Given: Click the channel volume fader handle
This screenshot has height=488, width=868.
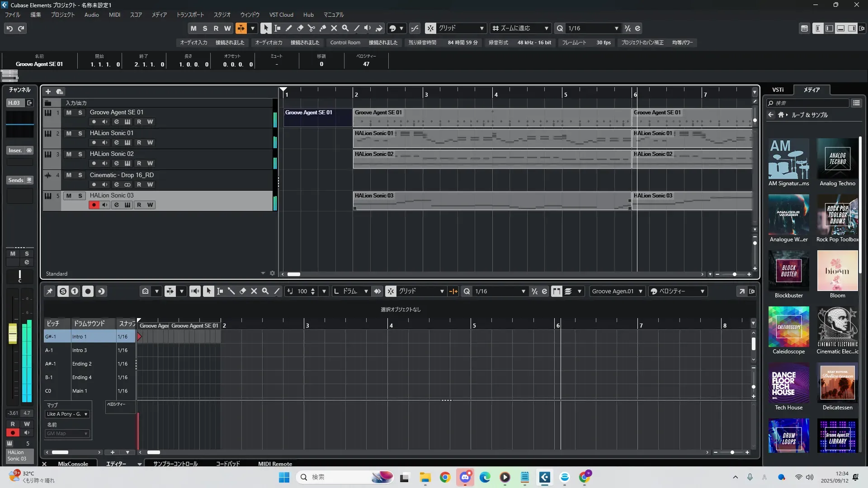Looking at the screenshot, I should (13, 333).
